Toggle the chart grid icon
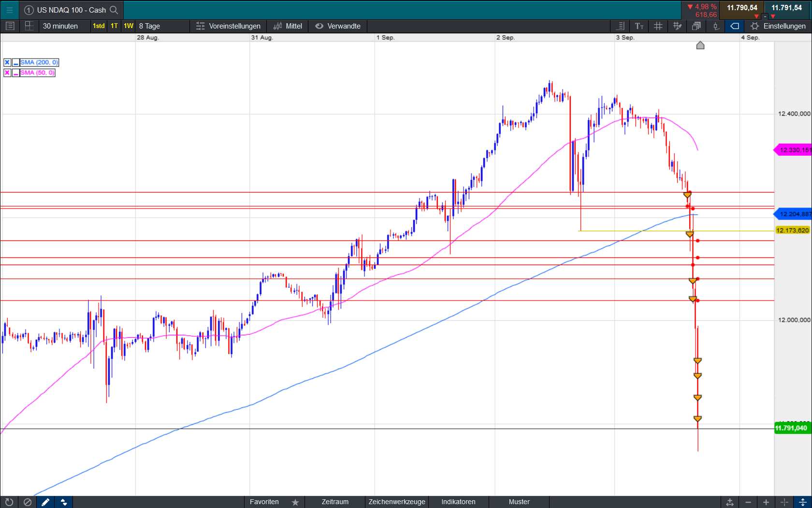Screen dimensions: 812x508 pyautogui.click(x=658, y=26)
